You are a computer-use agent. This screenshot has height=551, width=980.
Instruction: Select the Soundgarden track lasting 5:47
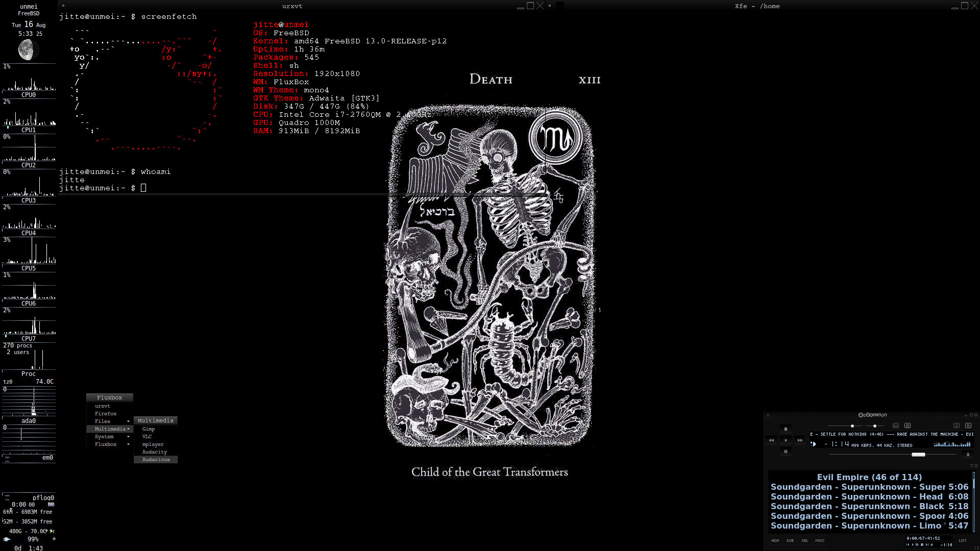click(x=869, y=525)
